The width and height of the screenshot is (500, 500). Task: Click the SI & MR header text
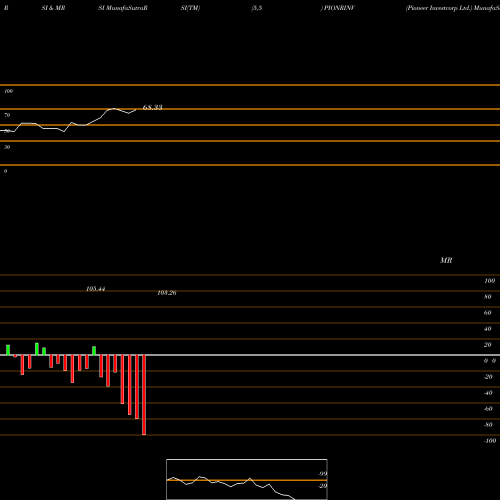tap(53, 8)
